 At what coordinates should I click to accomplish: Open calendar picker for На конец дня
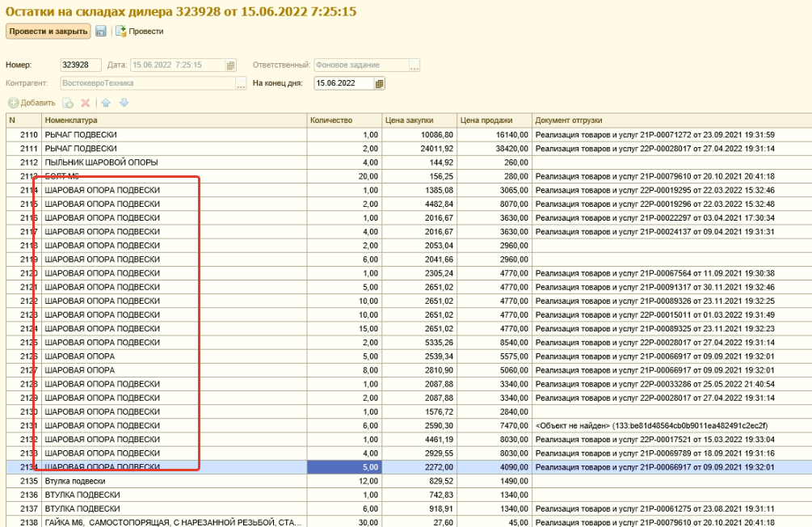(x=380, y=83)
